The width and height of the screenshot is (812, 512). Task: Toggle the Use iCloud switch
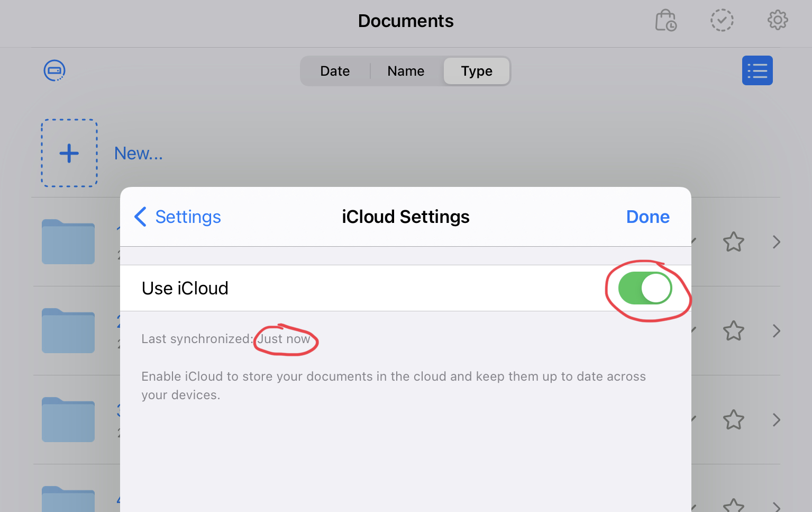coord(645,288)
